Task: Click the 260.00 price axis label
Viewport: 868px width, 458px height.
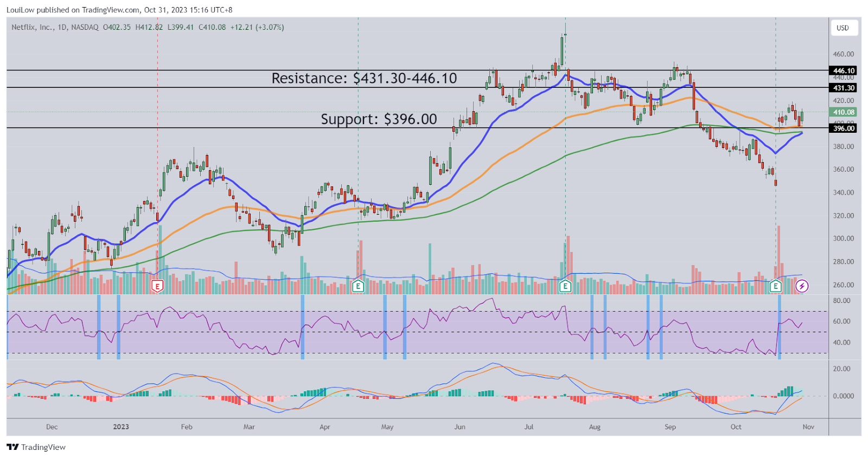Action: [844, 285]
